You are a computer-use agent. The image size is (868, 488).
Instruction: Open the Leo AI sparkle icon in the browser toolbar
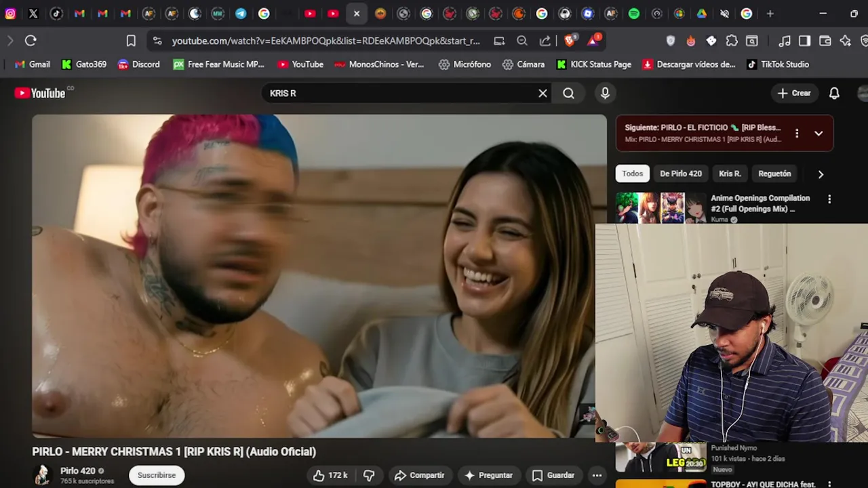[845, 41]
